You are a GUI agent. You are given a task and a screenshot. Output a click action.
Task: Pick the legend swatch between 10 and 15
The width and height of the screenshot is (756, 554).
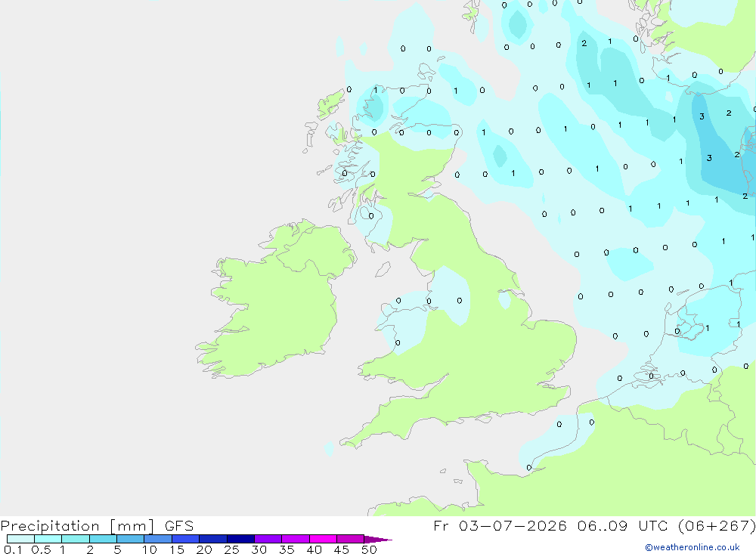pyautogui.click(x=158, y=539)
